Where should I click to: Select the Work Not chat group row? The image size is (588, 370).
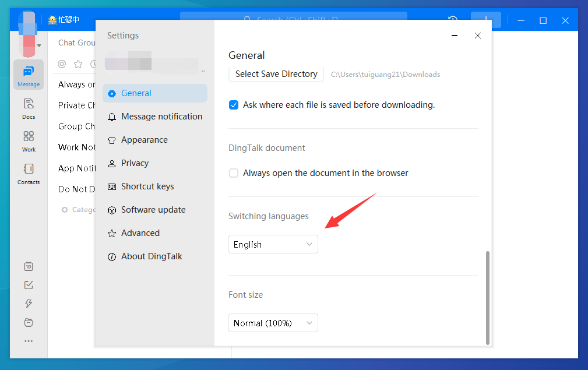pyautogui.click(x=76, y=147)
